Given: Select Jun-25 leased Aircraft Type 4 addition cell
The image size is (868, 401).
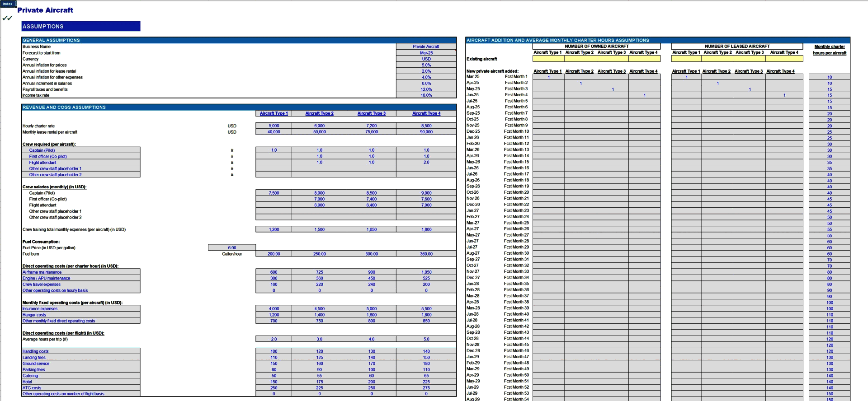Looking at the screenshot, I should pyautogui.click(x=784, y=95).
